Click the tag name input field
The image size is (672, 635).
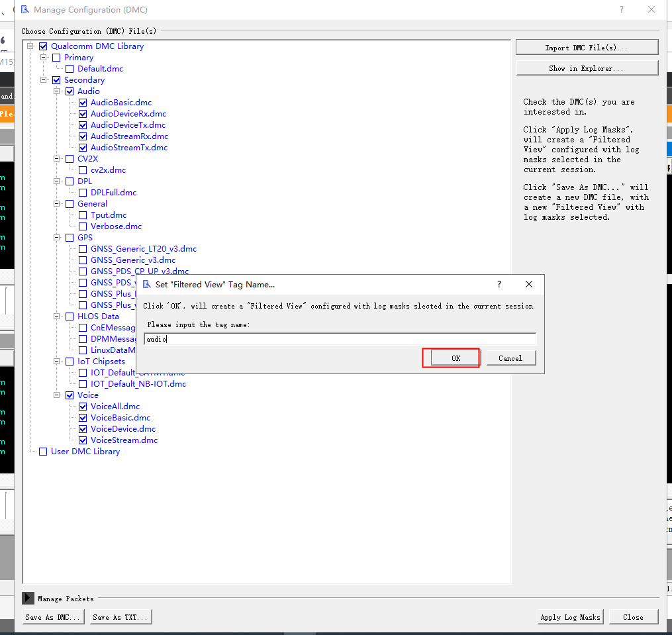tap(340, 339)
